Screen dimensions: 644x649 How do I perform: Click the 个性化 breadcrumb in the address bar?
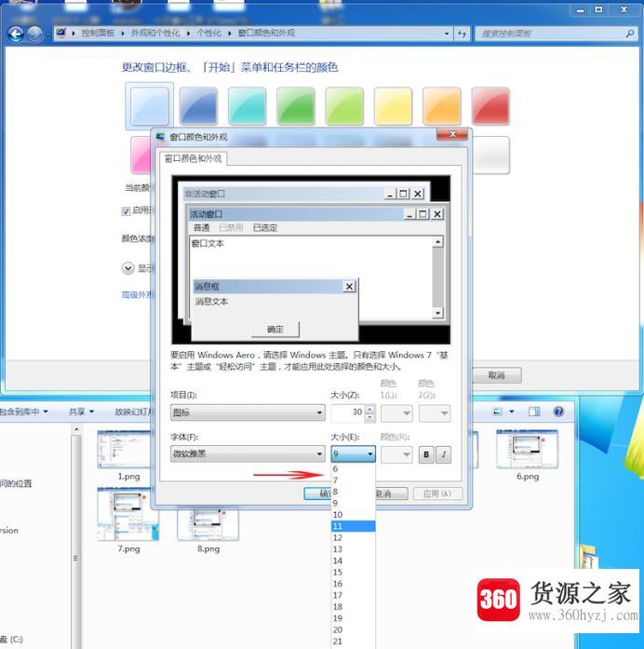click(208, 34)
